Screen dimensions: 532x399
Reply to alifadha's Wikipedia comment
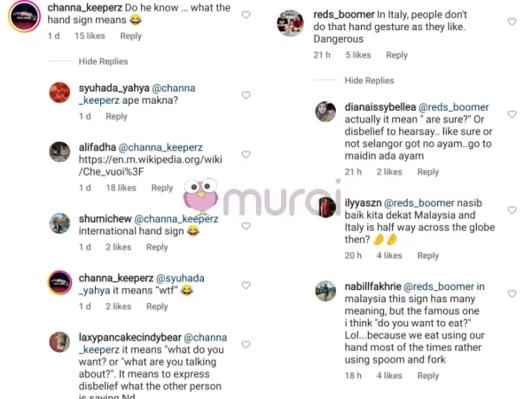click(x=161, y=188)
